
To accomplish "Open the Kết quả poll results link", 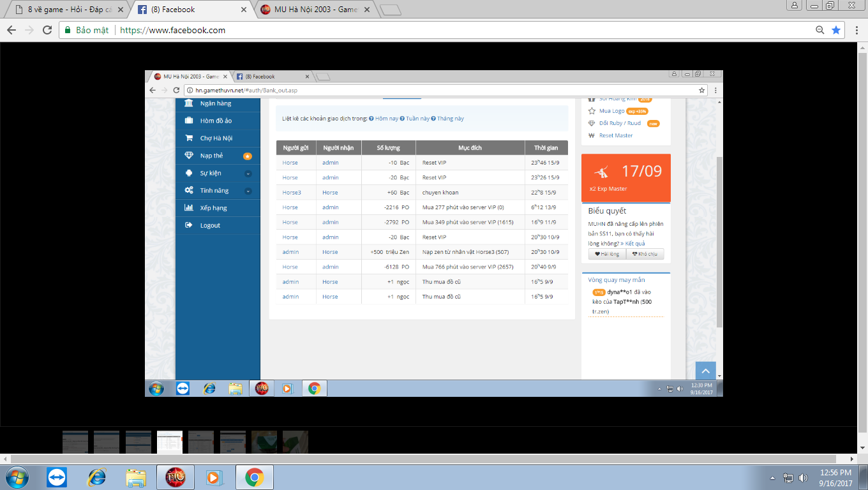I will (634, 244).
